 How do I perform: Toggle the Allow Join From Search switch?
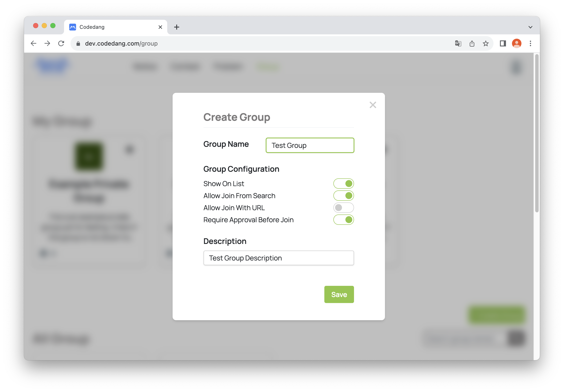tap(344, 196)
